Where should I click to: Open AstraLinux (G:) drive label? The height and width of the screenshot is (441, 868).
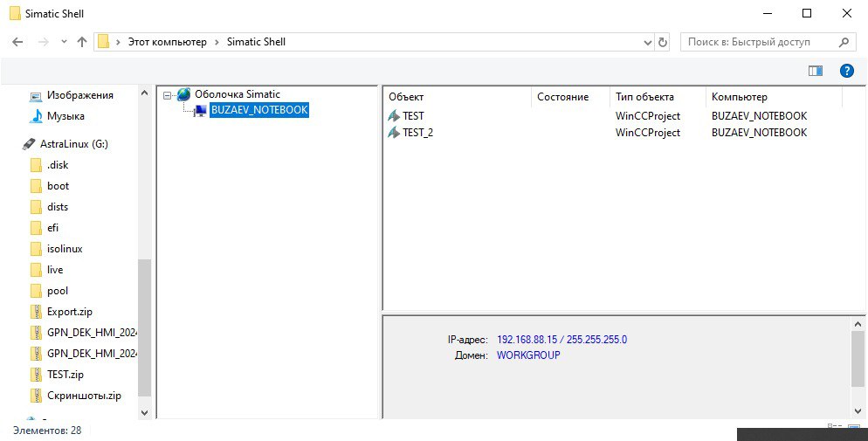tap(74, 144)
